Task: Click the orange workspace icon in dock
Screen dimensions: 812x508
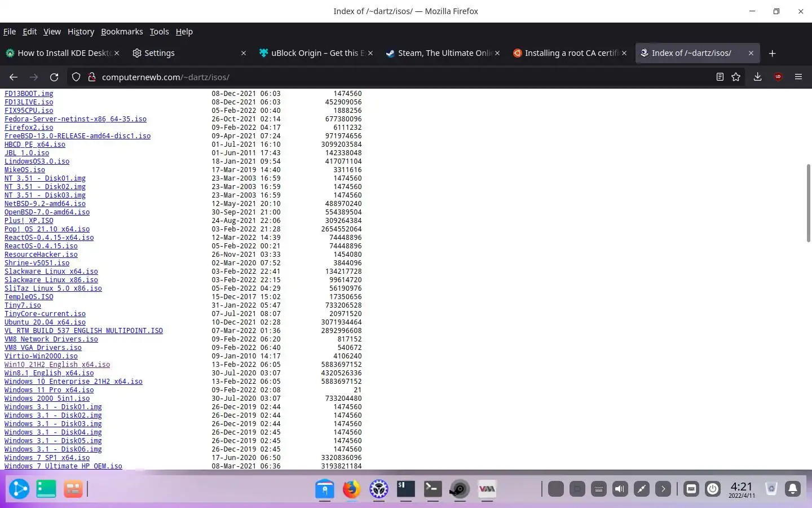Action: click(x=73, y=489)
